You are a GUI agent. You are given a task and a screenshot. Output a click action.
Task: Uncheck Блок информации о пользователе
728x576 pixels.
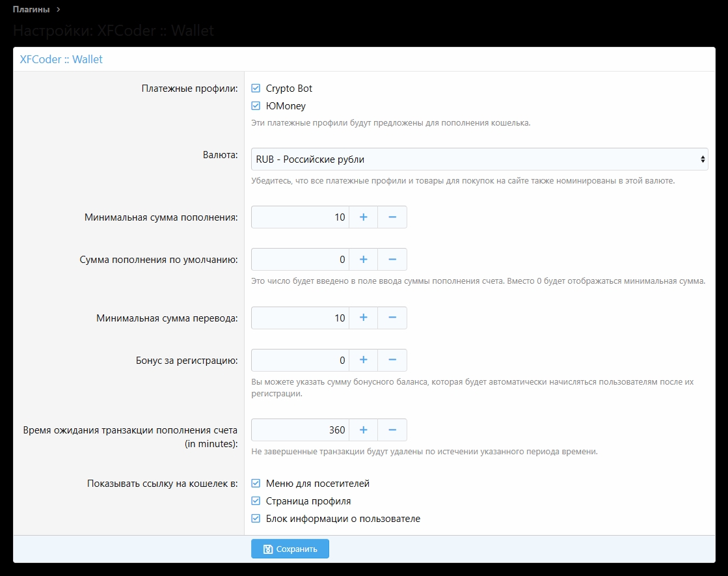pos(256,519)
